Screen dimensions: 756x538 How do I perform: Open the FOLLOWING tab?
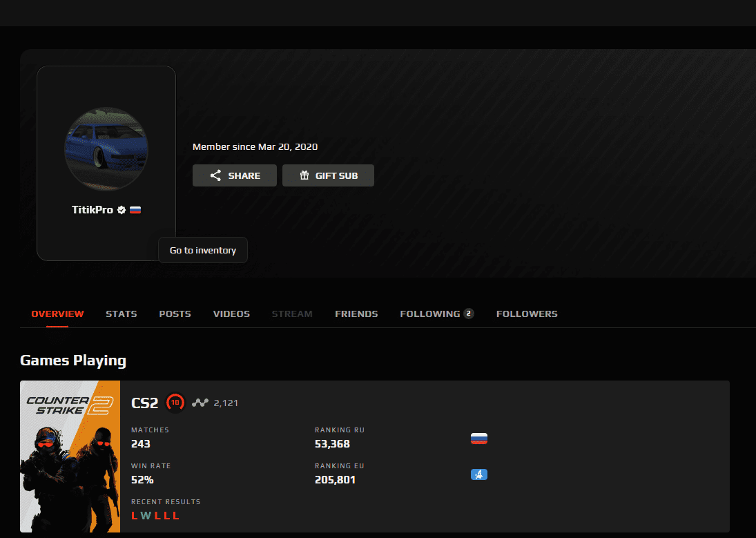430,314
